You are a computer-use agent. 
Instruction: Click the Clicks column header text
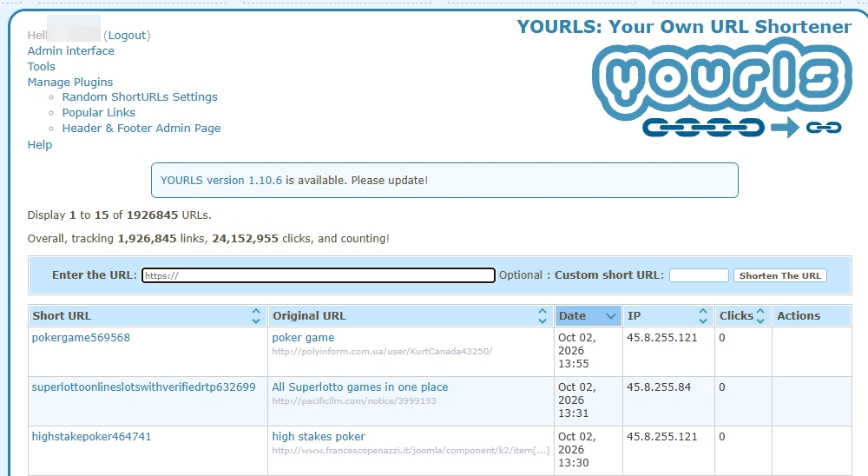click(736, 316)
